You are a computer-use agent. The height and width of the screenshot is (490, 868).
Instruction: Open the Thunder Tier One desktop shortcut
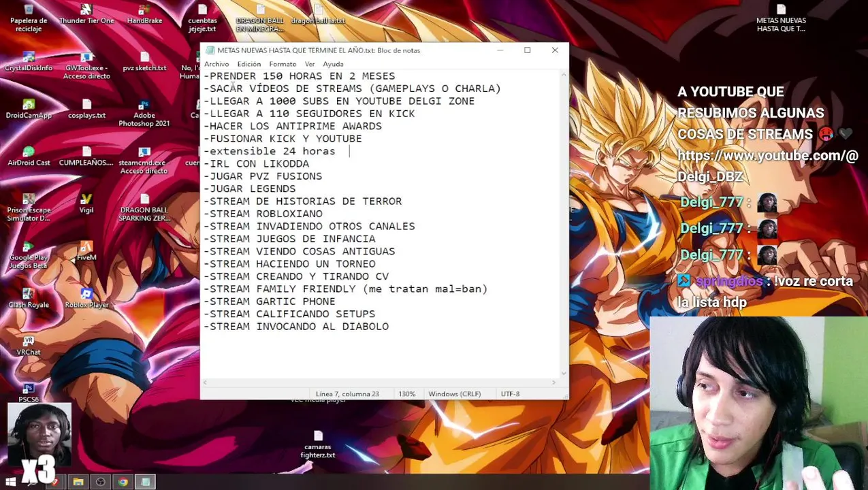pyautogui.click(x=86, y=14)
